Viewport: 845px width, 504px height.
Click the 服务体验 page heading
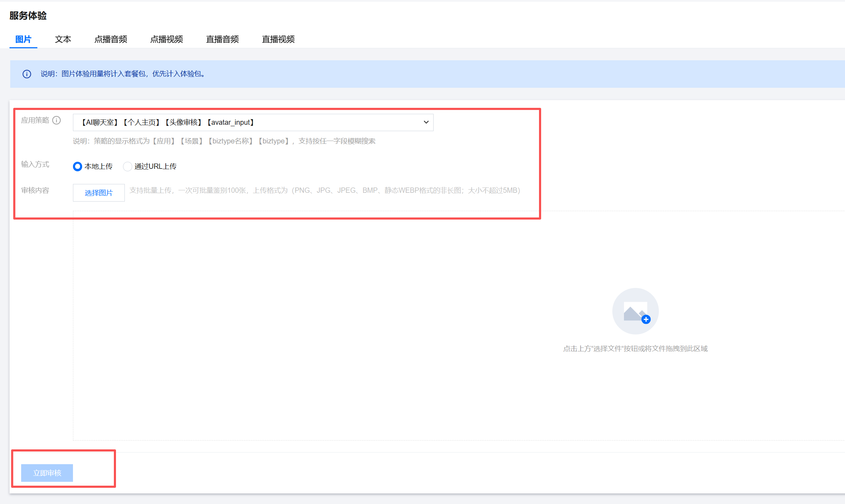click(28, 16)
